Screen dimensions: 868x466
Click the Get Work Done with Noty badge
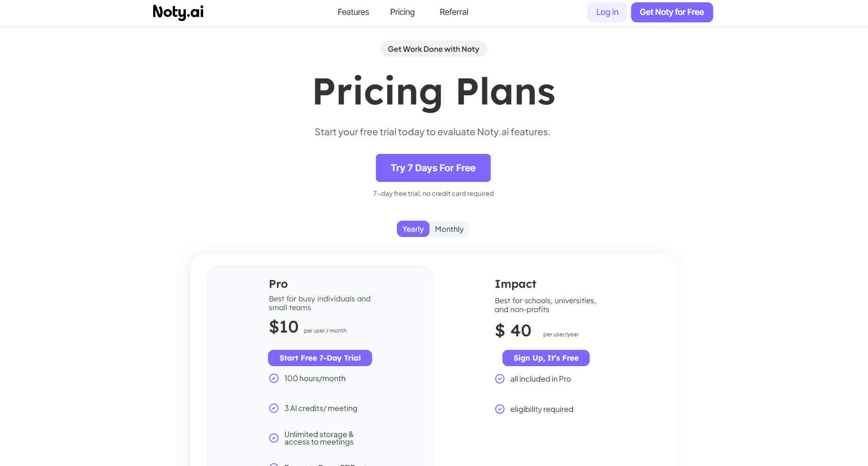tap(433, 49)
